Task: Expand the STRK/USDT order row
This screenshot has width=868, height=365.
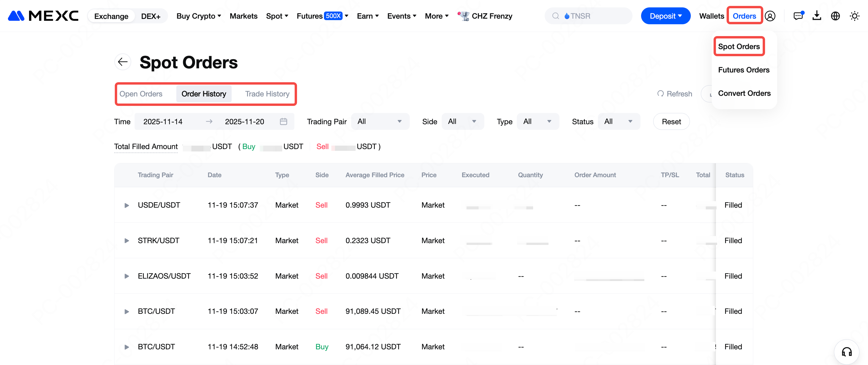Action: [127, 241]
